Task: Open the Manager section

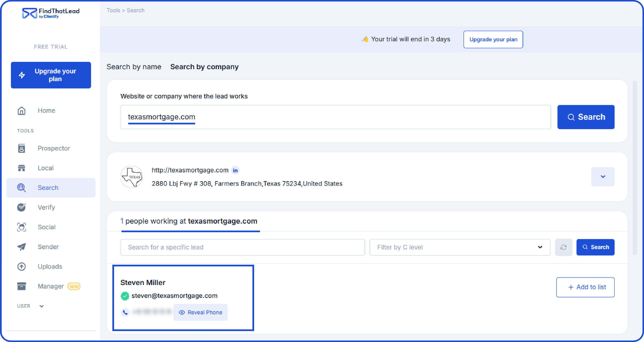Action: (51, 286)
